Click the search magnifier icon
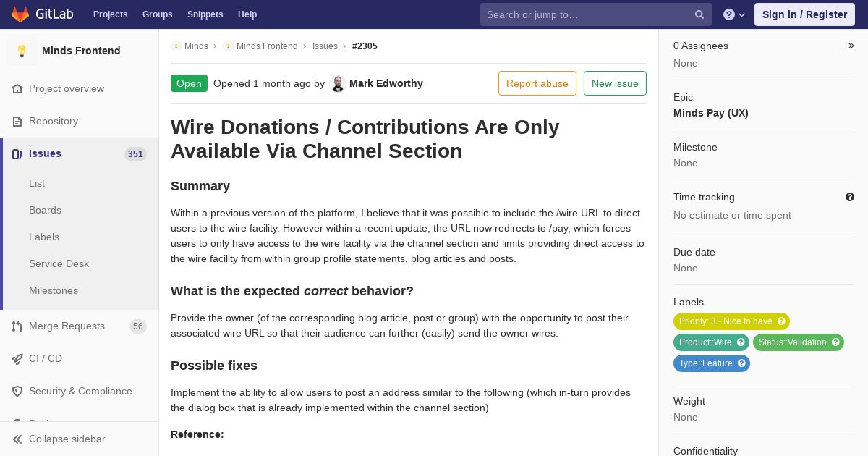Image resolution: width=868 pixels, height=456 pixels. coord(699,14)
